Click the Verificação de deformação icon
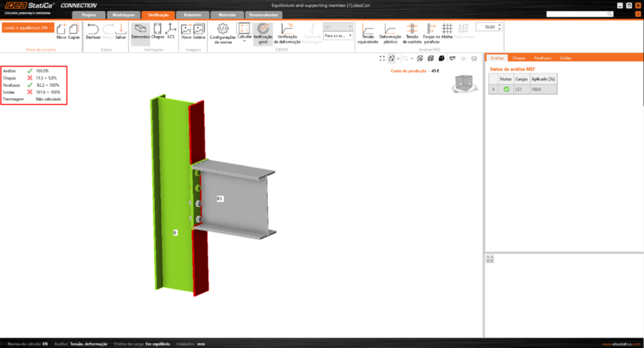Viewport: 644px width, 348px height. (x=287, y=29)
